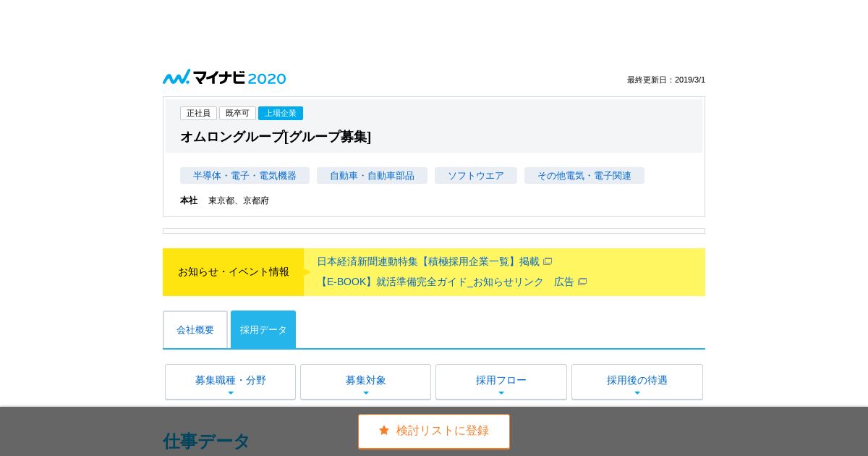The width and height of the screenshot is (868, 456).
Task: Open the 会社概要 tab
Action: [195, 329]
